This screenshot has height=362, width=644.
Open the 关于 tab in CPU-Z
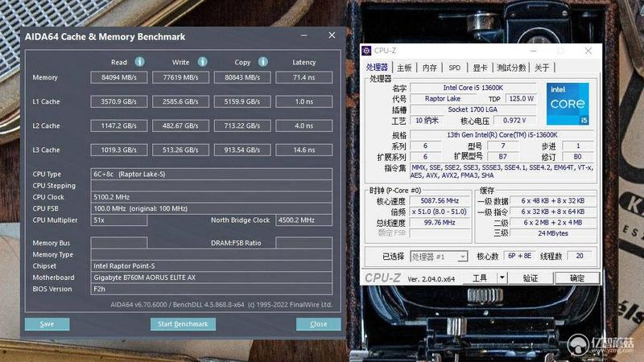point(542,68)
